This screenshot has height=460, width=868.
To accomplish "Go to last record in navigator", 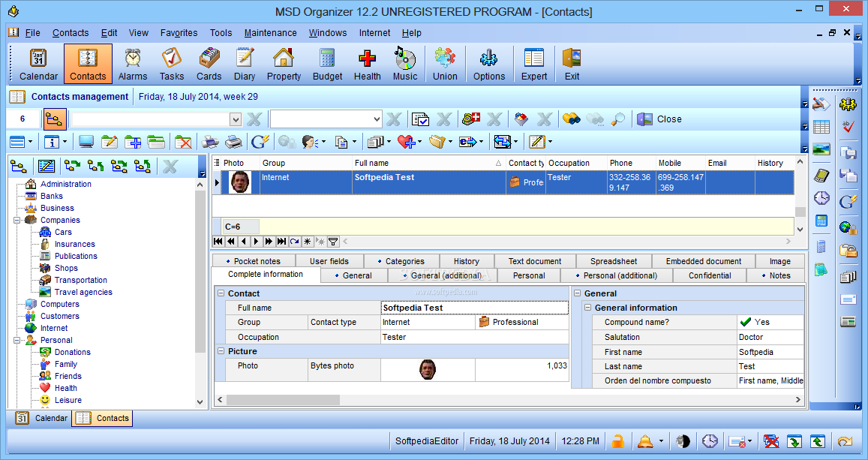I will point(282,242).
